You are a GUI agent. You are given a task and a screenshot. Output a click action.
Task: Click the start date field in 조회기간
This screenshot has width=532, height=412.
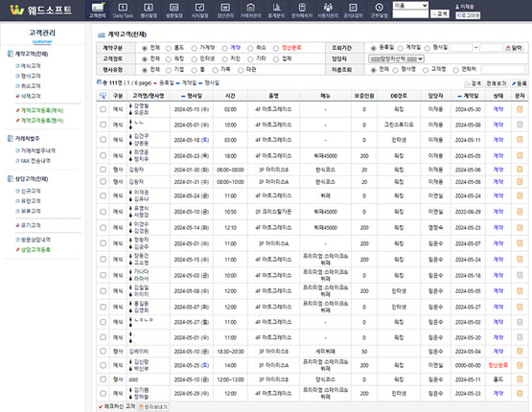coord(461,48)
